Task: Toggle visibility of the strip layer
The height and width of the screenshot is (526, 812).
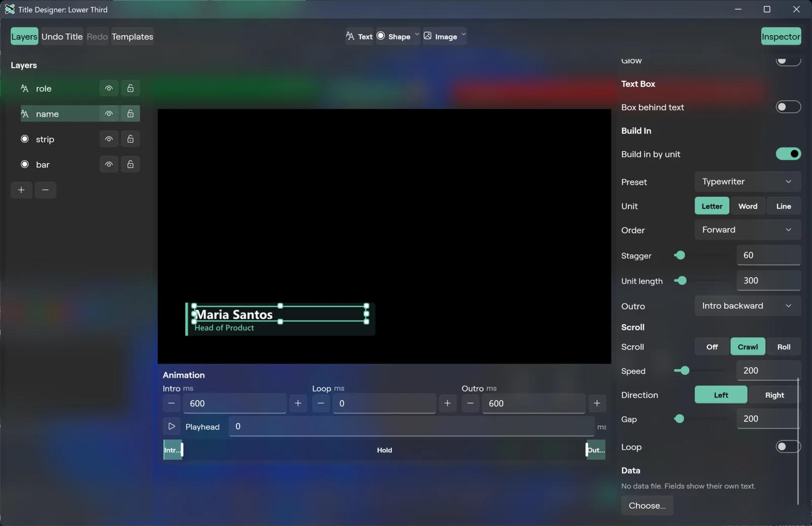Action: (x=109, y=139)
